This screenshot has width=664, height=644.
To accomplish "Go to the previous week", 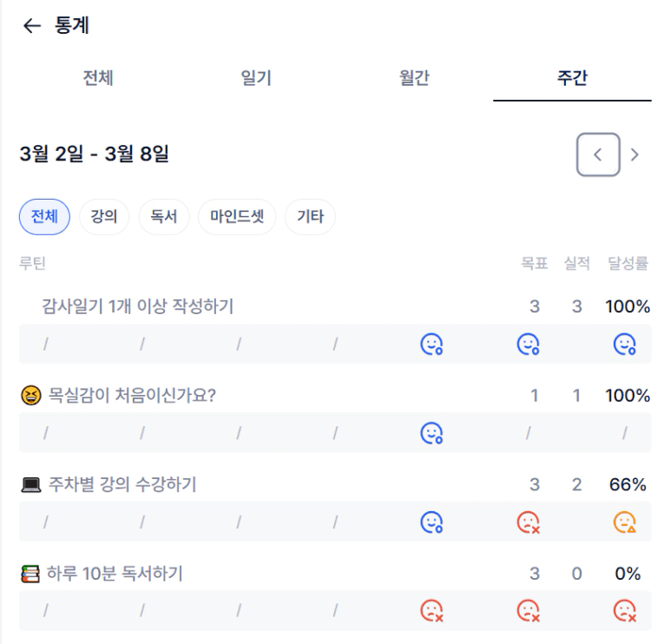I will tap(598, 154).
